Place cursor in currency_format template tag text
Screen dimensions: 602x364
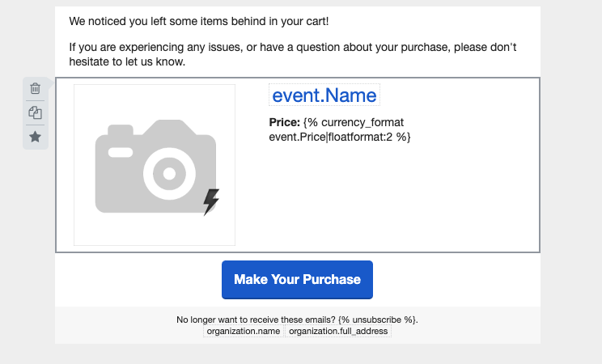pos(354,122)
